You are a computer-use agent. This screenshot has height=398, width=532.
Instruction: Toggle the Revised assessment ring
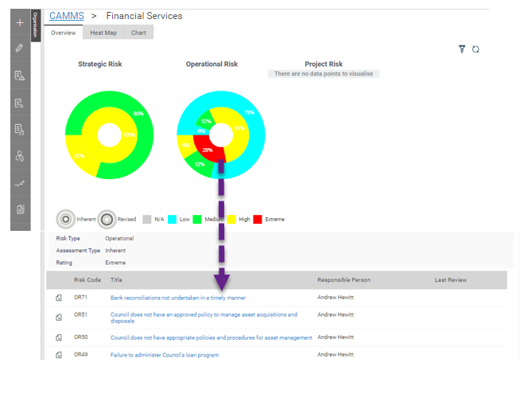107,220
